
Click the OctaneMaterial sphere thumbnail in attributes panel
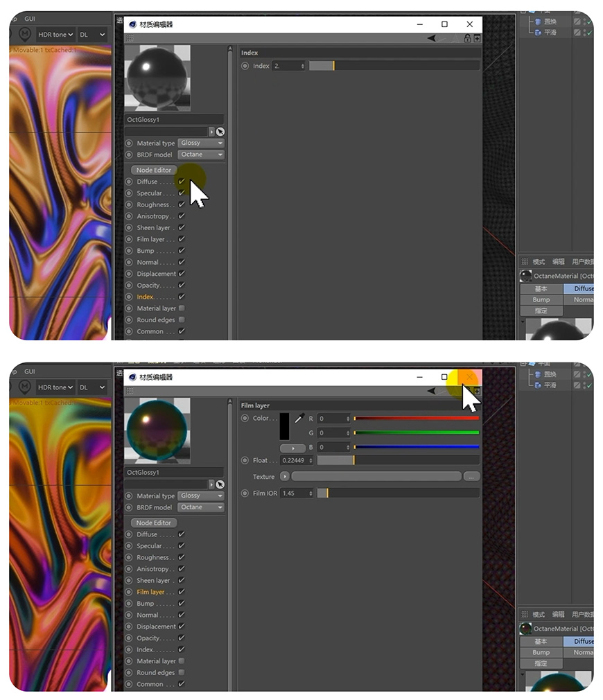pos(525,275)
